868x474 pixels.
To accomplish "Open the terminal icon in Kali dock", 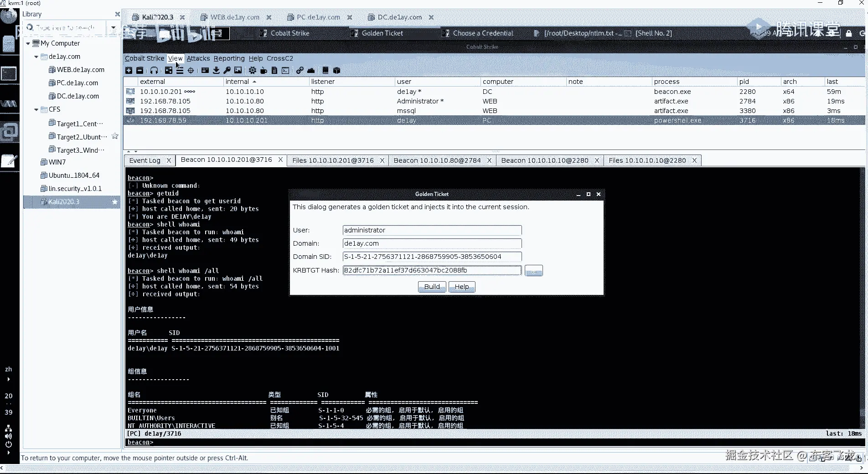I will 9,73.
